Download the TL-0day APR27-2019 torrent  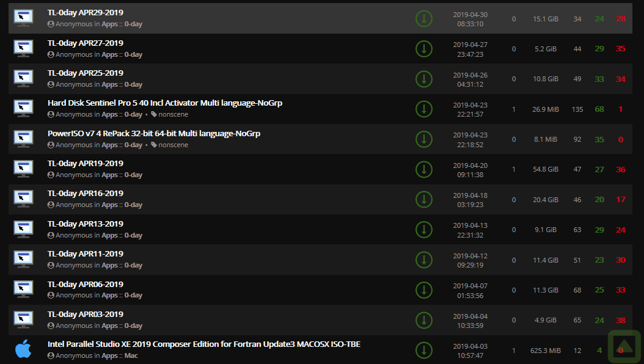point(424,49)
